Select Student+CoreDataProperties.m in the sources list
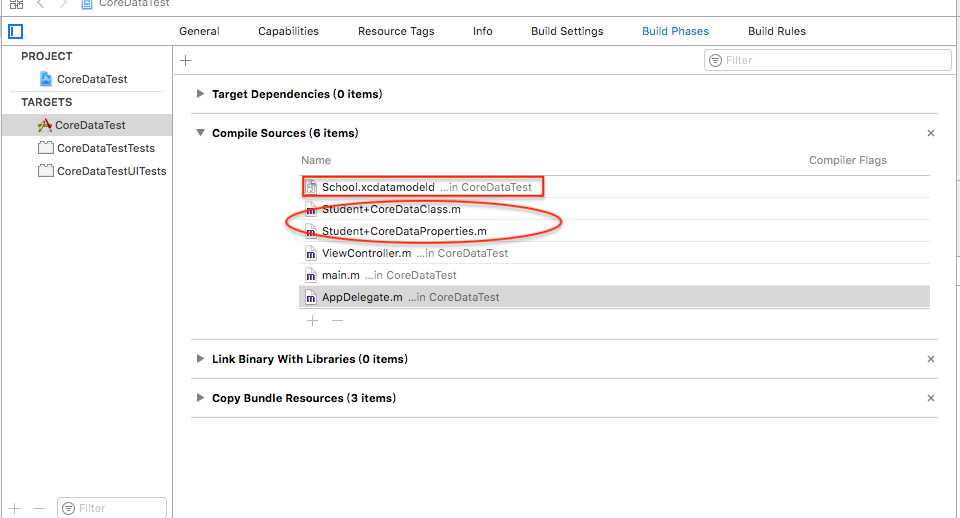 (404, 231)
